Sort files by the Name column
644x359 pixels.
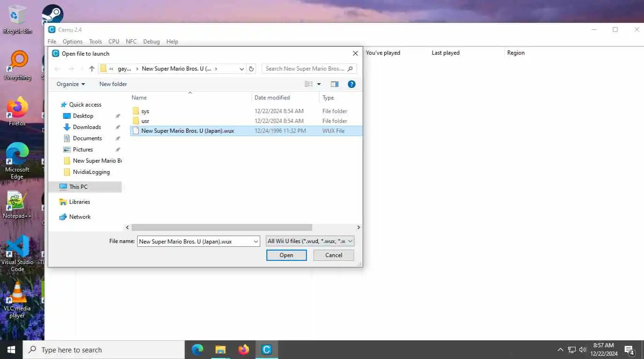point(190,98)
